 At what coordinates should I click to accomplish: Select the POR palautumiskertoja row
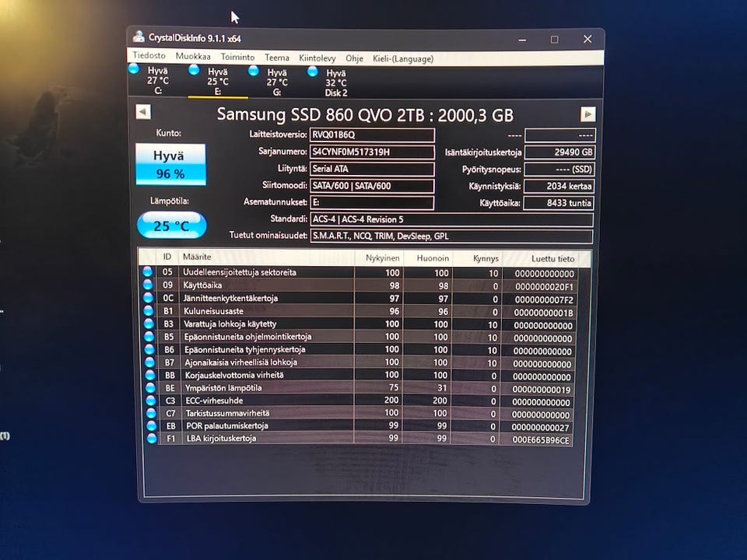tap(359, 425)
